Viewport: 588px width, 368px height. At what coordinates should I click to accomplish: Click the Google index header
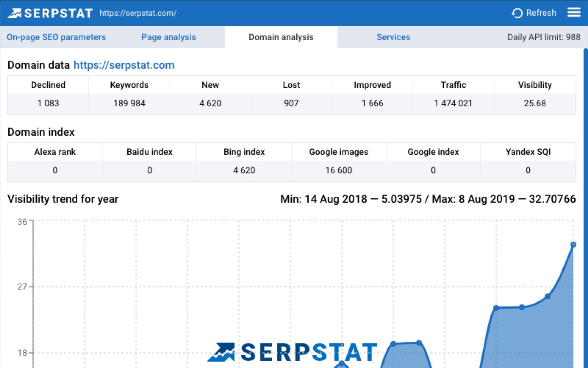(x=433, y=152)
